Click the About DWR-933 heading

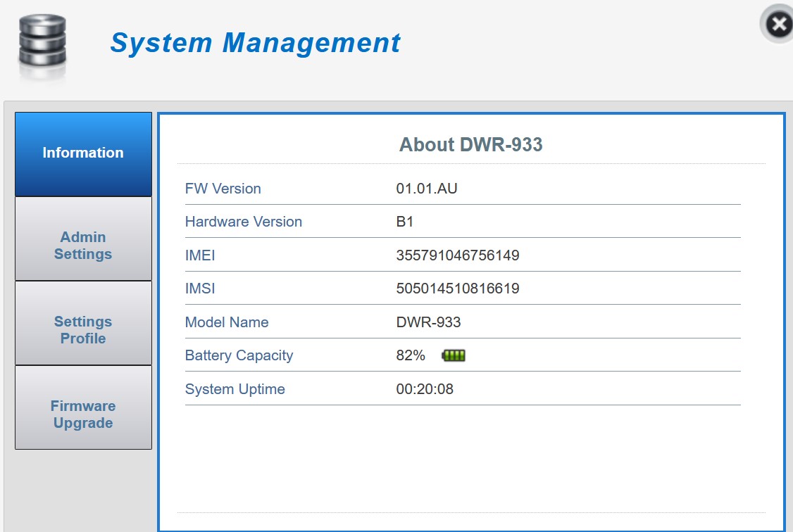pyautogui.click(x=470, y=145)
